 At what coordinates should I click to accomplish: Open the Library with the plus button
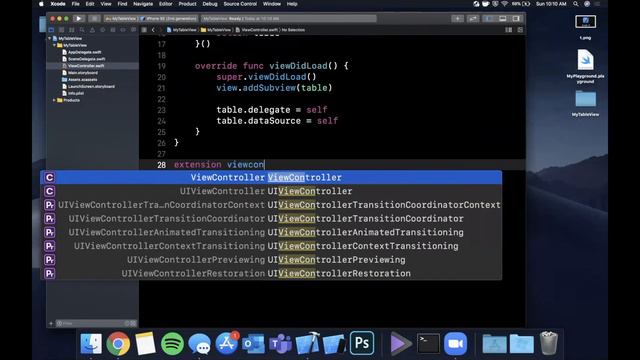click(x=457, y=19)
